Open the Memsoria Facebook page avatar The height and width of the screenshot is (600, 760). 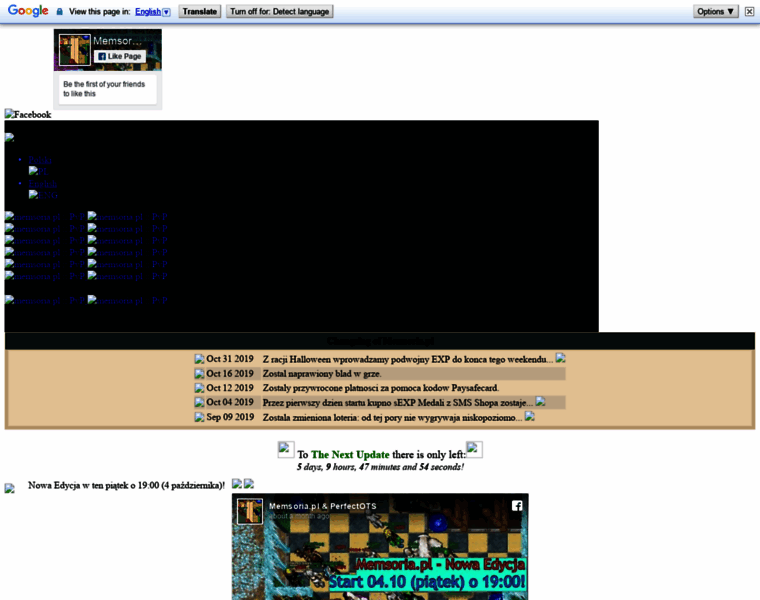[x=75, y=49]
